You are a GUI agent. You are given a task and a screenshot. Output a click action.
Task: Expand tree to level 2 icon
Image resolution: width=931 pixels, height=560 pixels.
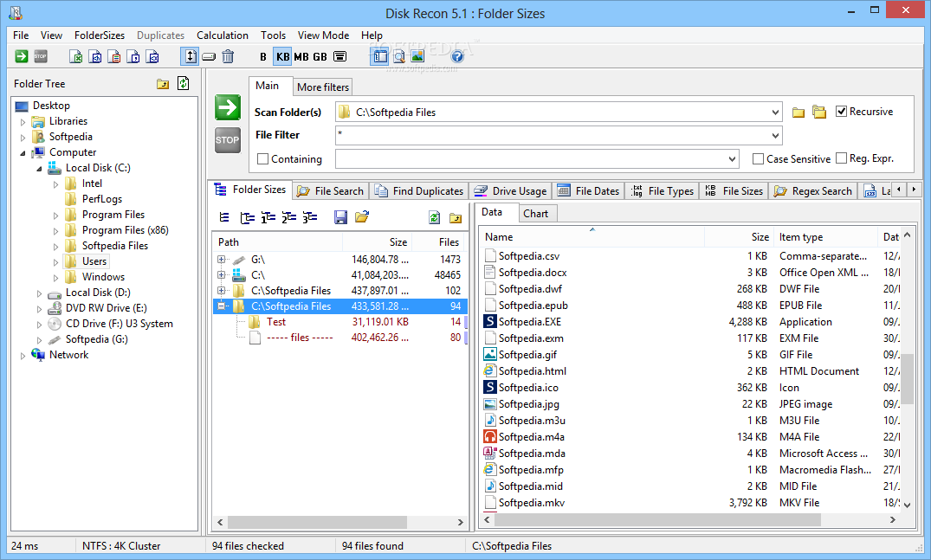pyautogui.click(x=288, y=217)
